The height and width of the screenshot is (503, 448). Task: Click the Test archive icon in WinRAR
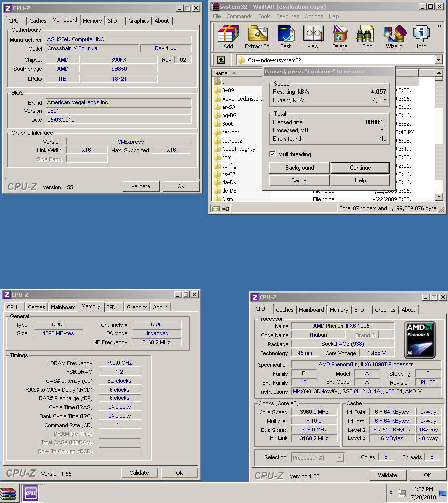(286, 36)
